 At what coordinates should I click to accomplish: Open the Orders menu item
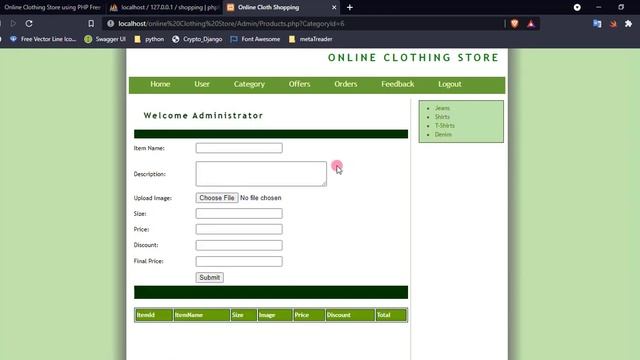coord(346,84)
